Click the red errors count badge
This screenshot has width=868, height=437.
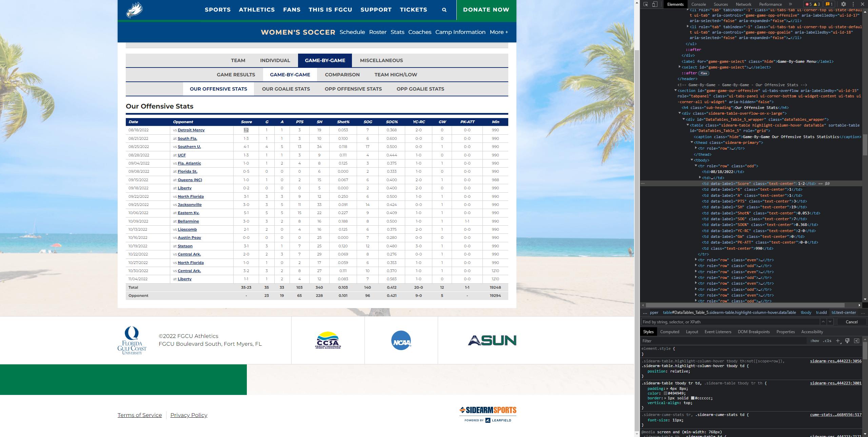(x=809, y=4)
